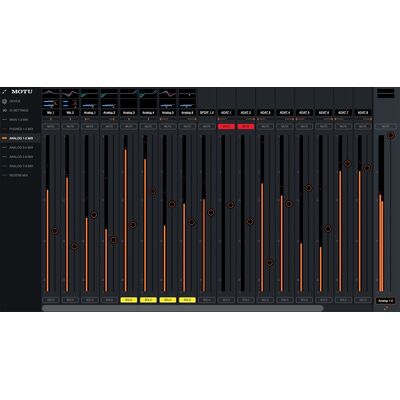Select Analog 3-4 Mix in the sidebar
This screenshot has height=400, width=400.
pos(21,147)
